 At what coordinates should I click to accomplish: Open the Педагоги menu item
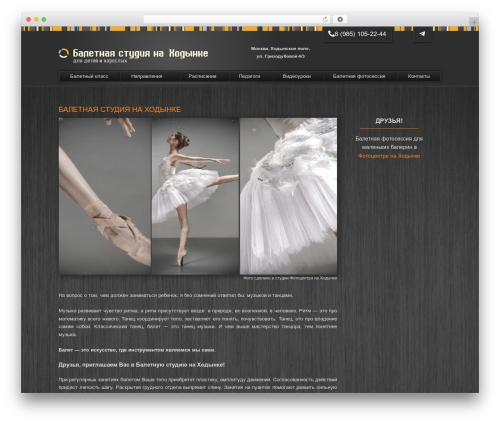tap(249, 76)
